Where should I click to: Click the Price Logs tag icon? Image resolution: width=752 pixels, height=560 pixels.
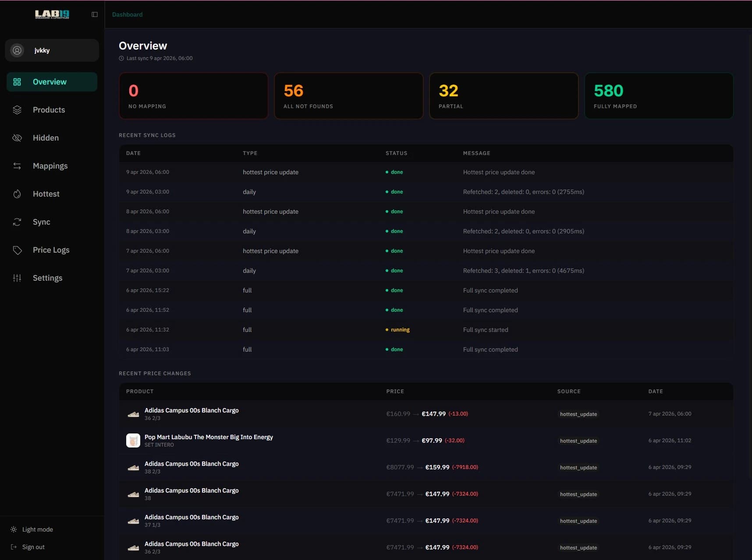[x=17, y=250]
